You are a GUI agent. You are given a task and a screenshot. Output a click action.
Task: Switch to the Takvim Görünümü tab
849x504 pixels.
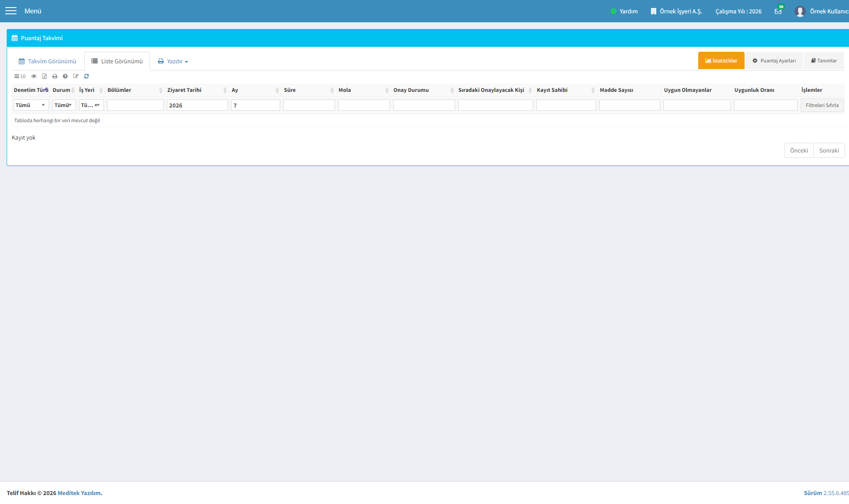pos(47,61)
